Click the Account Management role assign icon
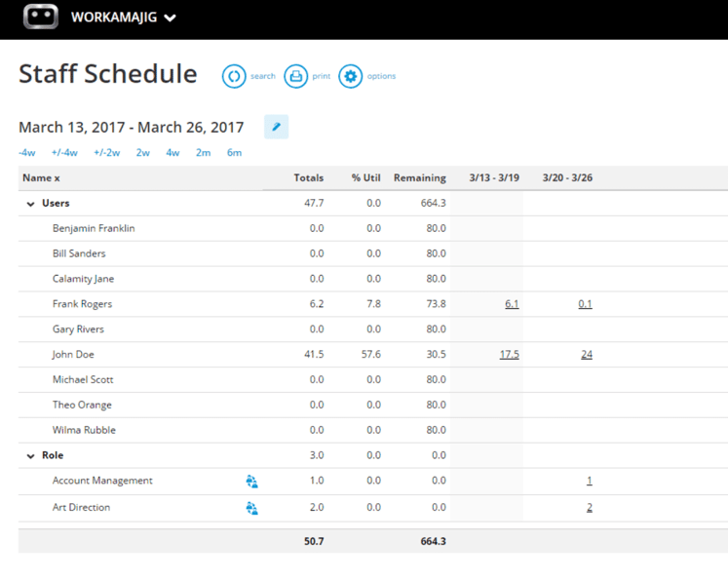This screenshot has width=728, height=581. click(251, 481)
